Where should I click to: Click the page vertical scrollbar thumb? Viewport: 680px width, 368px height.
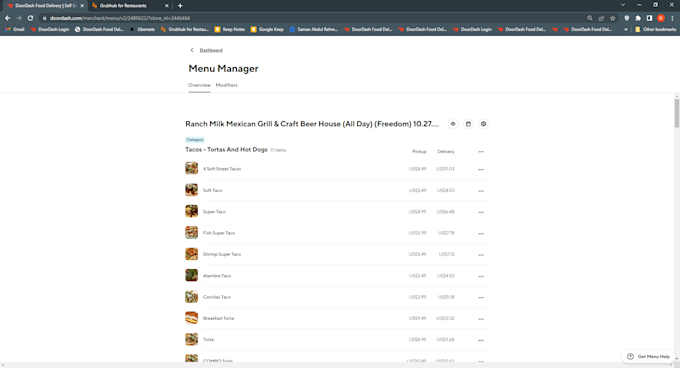[677, 113]
